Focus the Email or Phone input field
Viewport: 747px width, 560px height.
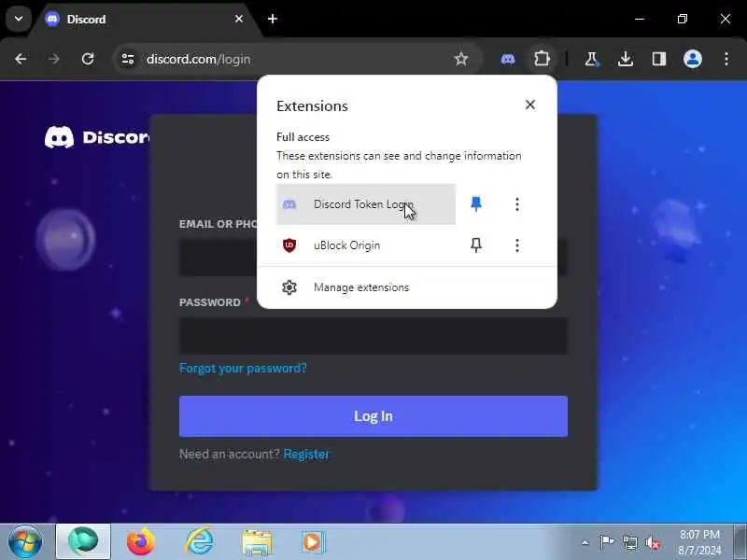[373, 258]
